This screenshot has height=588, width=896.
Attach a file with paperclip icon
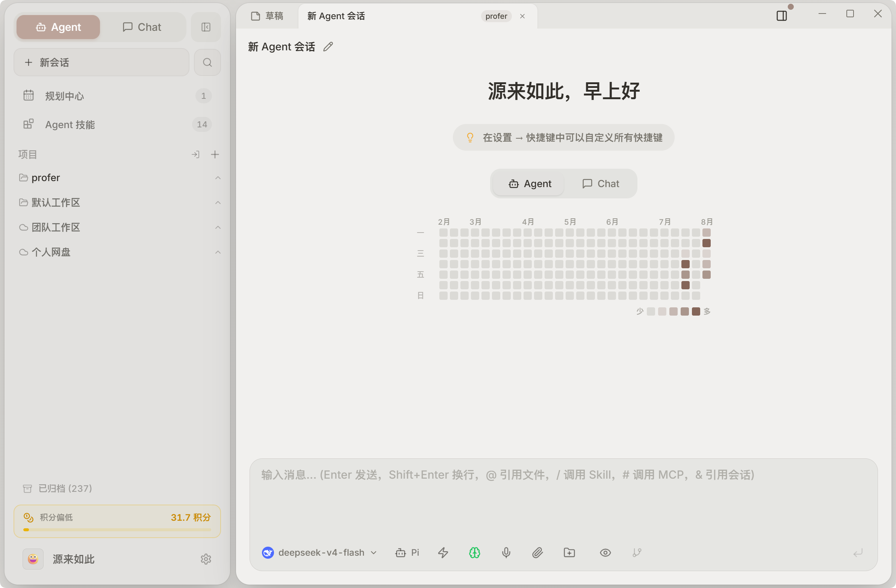pos(537,553)
